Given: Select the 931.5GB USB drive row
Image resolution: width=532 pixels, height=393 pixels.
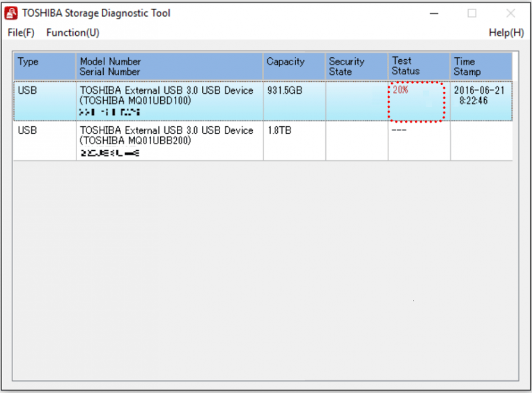Looking at the screenshot, I should [263, 101].
